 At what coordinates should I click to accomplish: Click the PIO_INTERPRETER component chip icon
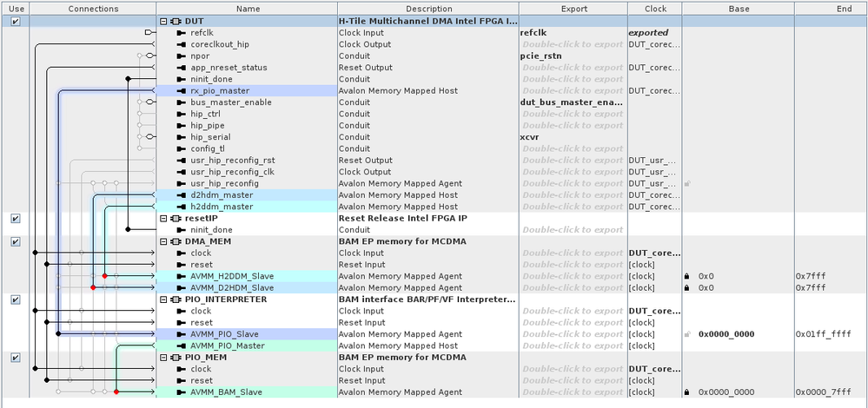tap(176, 299)
